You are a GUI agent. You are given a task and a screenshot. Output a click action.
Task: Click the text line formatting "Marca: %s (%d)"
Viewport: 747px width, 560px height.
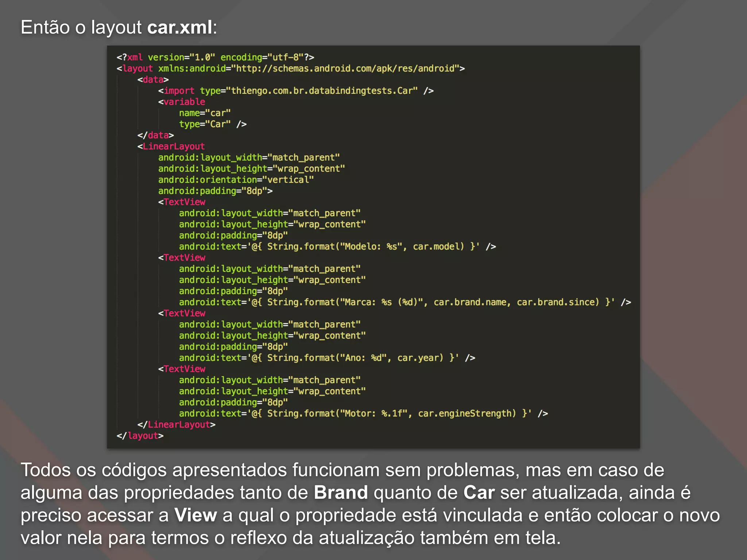405,302
